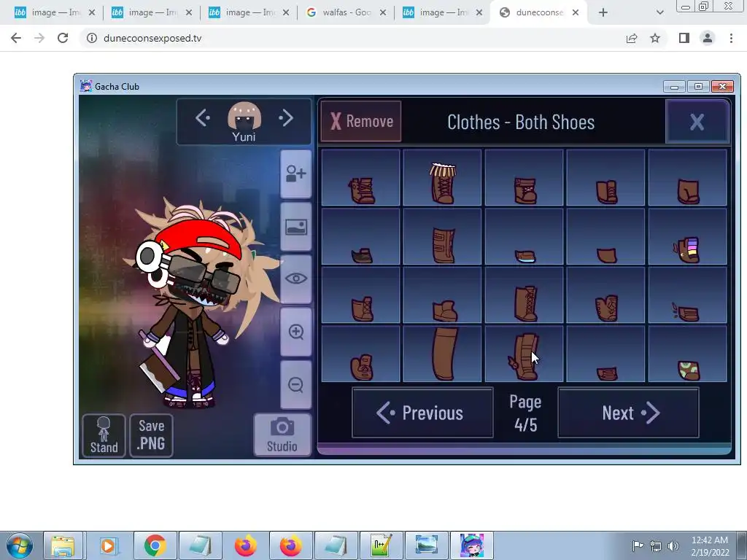Change the Stand pose
747x560 pixels.
click(x=104, y=435)
